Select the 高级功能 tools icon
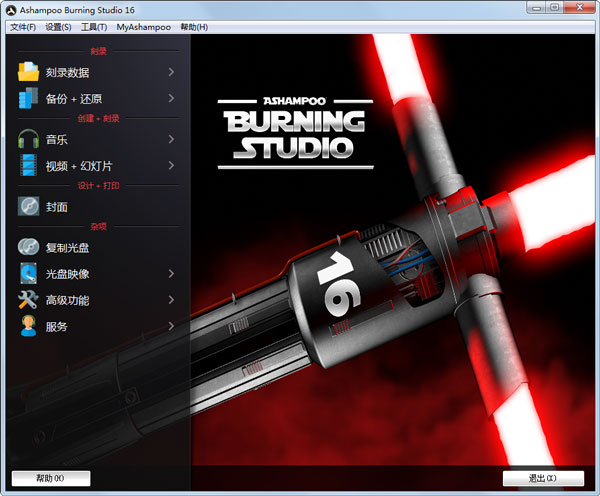Image resolution: width=600 pixels, height=496 pixels. (x=28, y=300)
